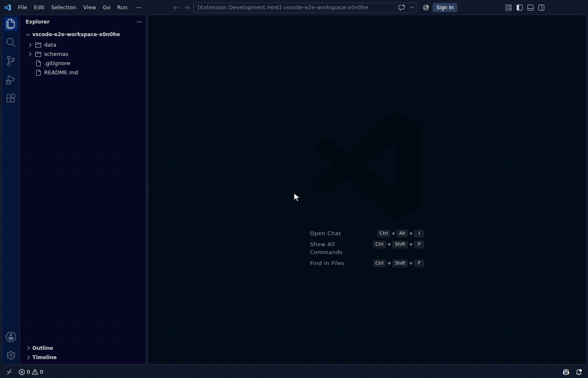The height and width of the screenshot is (378, 588).
Task: Click the Explorer Views and More Actions ellipsis
Action: pyautogui.click(x=139, y=21)
